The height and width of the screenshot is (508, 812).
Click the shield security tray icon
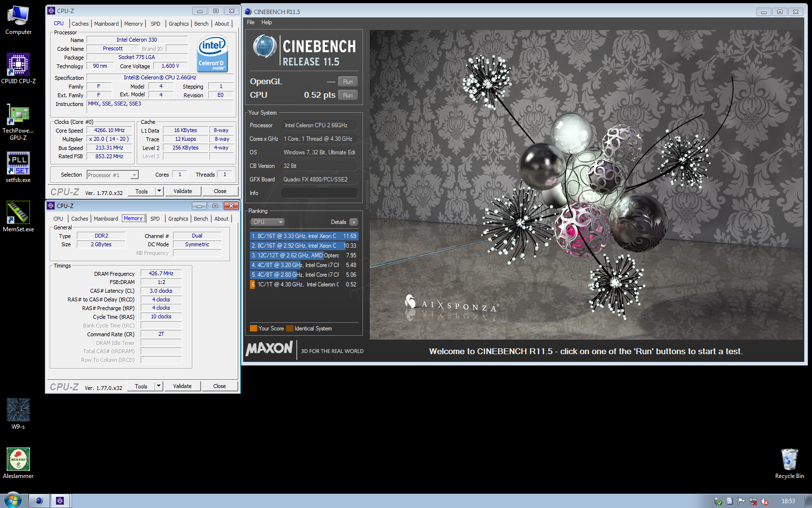pyautogui.click(x=718, y=501)
